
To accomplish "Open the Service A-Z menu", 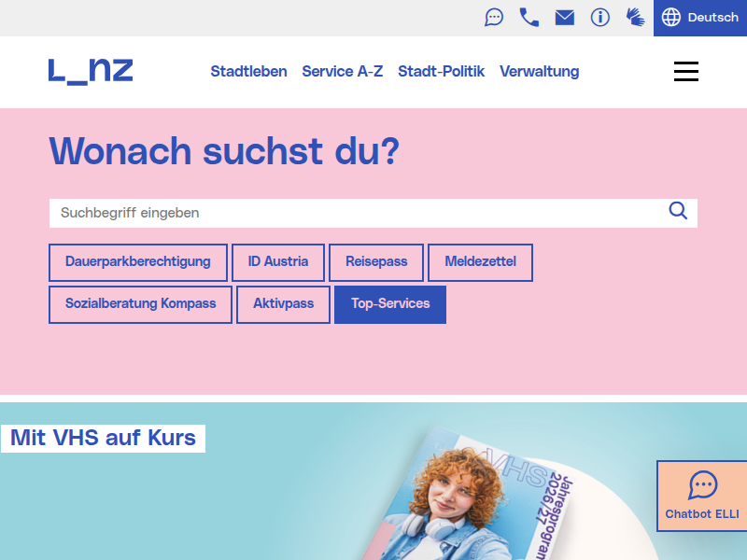I will [x=342, y=72].
